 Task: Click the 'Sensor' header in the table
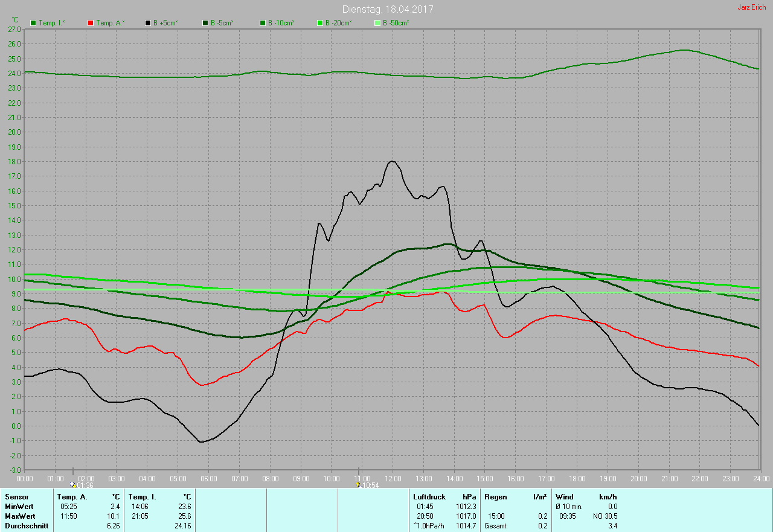17,497
